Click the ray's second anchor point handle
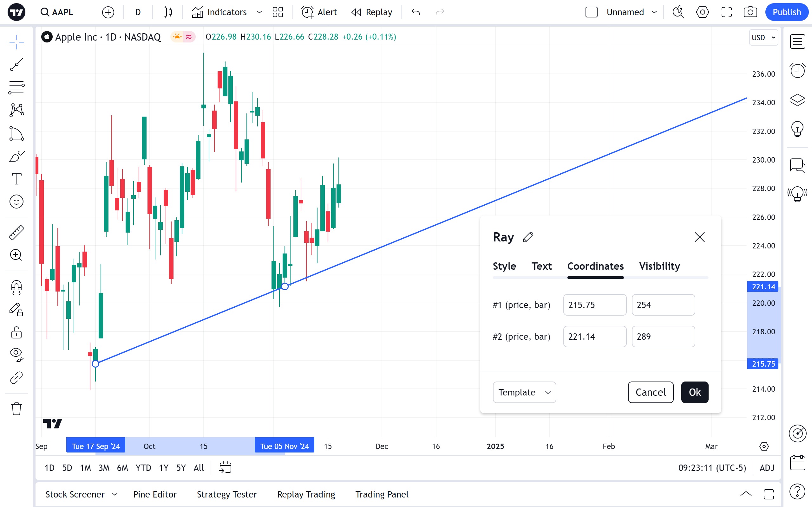The height and width of the screenshot is (507, 812). [285, 286]
